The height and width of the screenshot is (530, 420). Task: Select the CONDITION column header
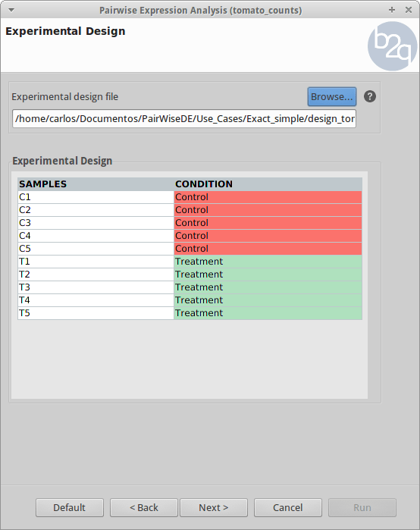click(x=268, y=184)
